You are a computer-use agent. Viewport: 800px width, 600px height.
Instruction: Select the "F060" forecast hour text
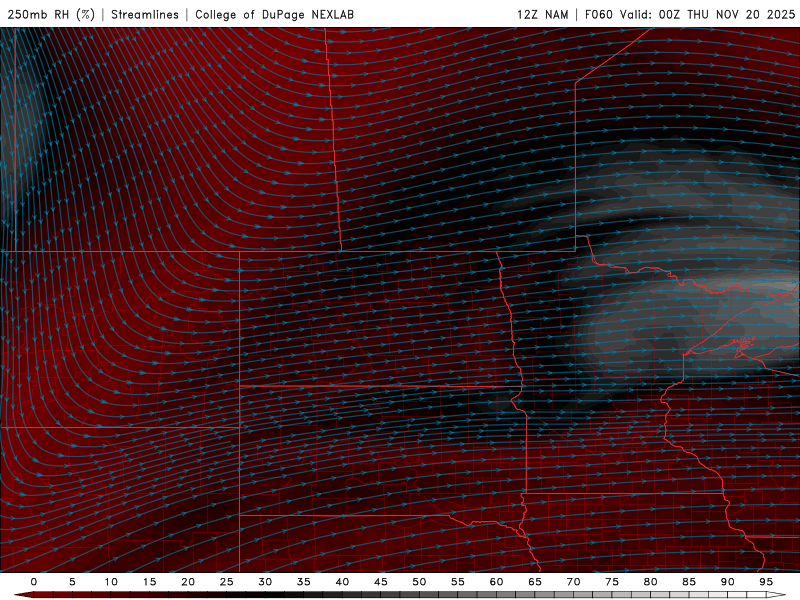pos(598,14)
